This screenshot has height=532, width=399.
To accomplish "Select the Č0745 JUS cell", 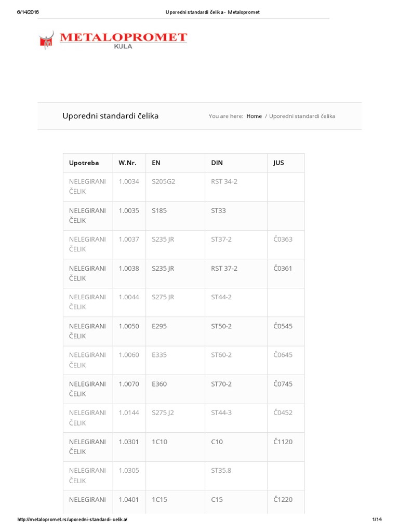I will pos(283,384).
